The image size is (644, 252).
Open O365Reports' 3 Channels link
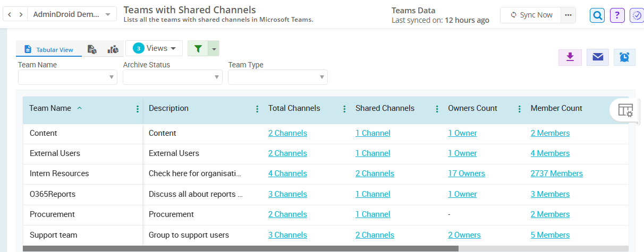click(287, 194)
